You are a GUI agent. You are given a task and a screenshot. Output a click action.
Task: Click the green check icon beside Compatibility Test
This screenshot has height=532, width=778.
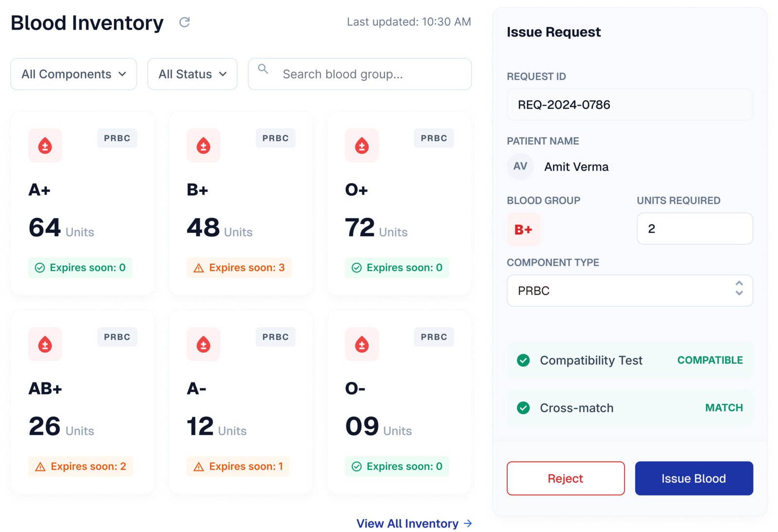(523, 360)
